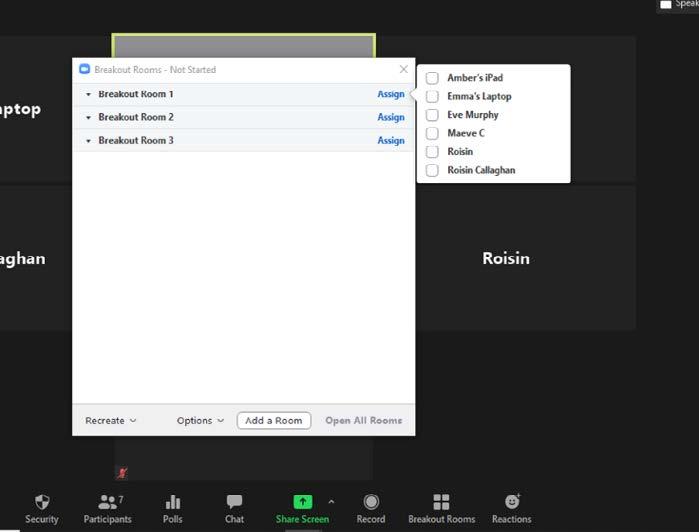Screen dimensions: 699x532
Task: Click the Roisin video tile
Action: tap(526, 258)
